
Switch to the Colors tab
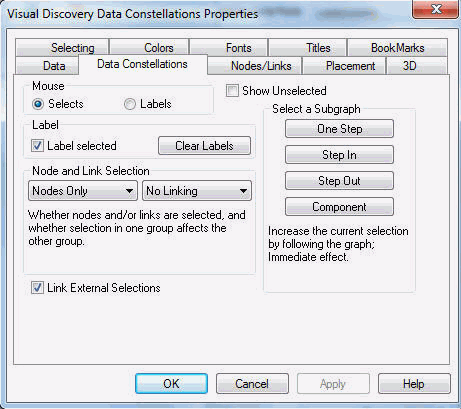149,48
